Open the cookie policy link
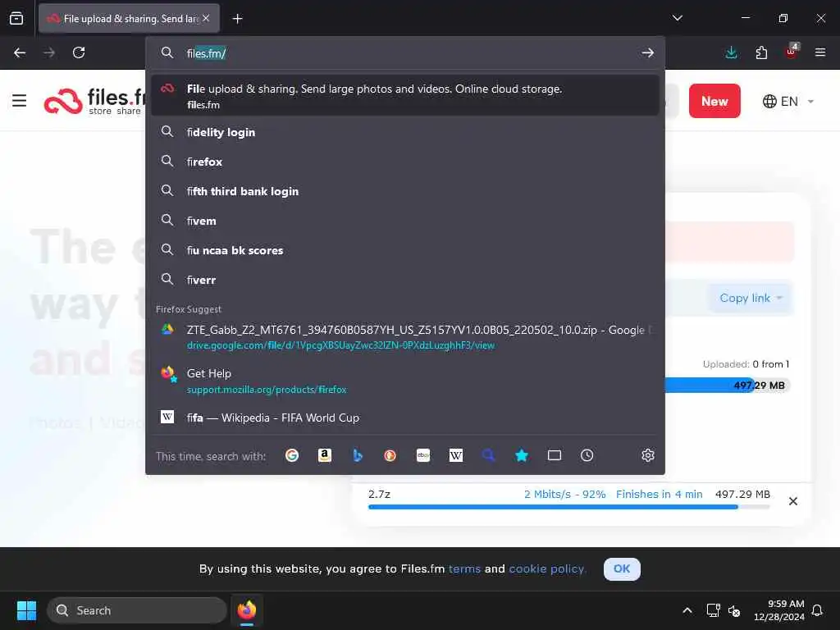 pyautogui.click(x=547, y=569)
